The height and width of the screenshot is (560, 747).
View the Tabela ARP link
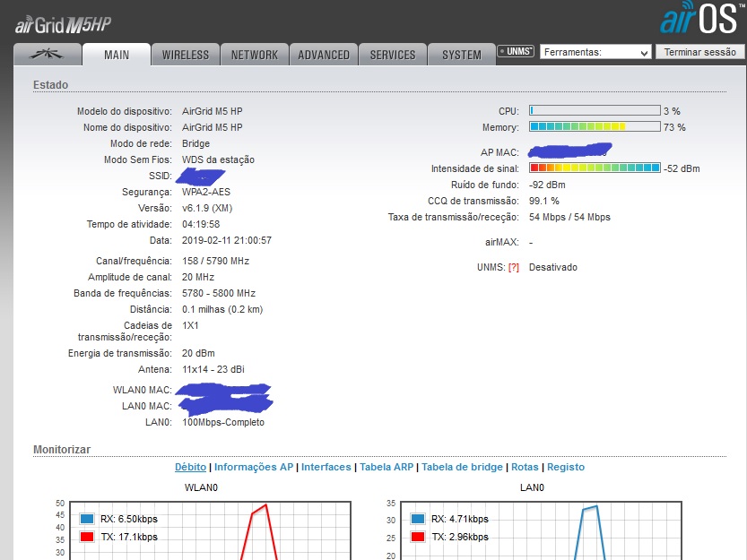387,467
